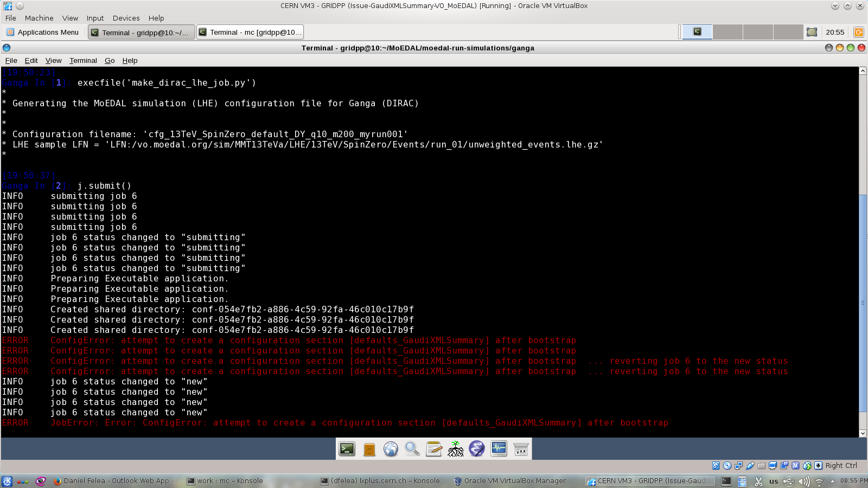Launch Emacs from the dock
The image size is (868, 488).
[x=477, y=449]
